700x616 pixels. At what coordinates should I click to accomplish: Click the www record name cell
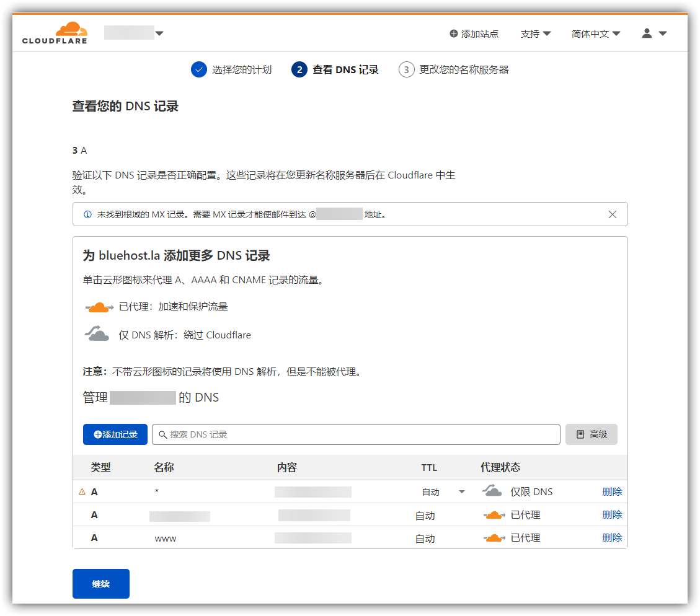pos(166,539)
